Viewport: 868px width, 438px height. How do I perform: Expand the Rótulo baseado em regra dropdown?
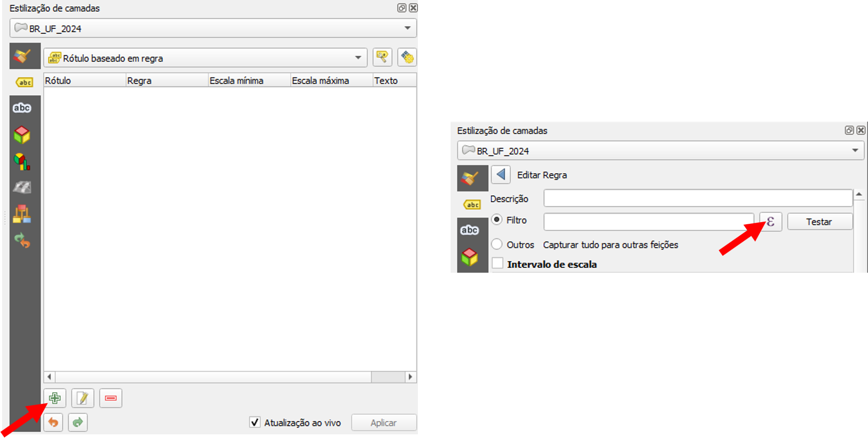point(205,58)
